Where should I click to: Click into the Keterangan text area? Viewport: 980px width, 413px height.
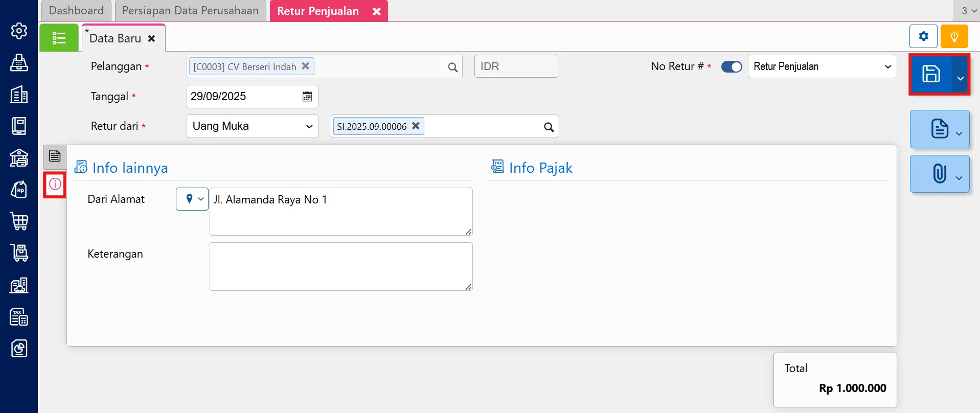click(x=340, y=266)
